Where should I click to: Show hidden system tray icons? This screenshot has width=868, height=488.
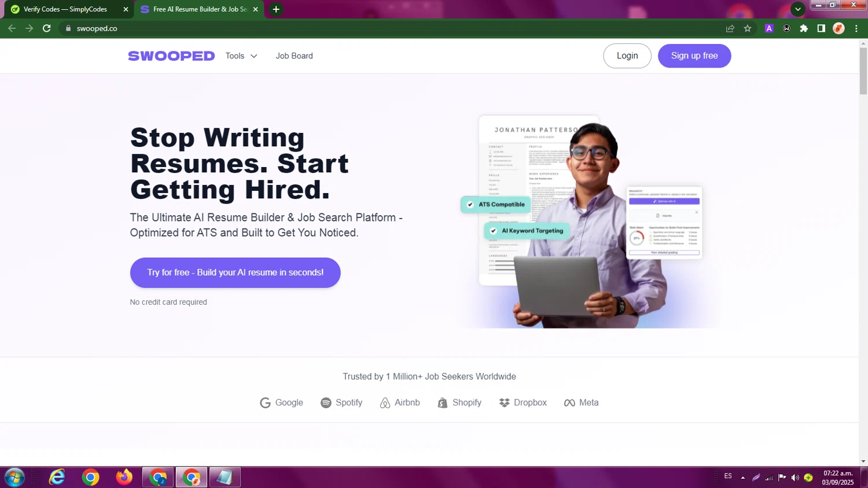[742, 478]
